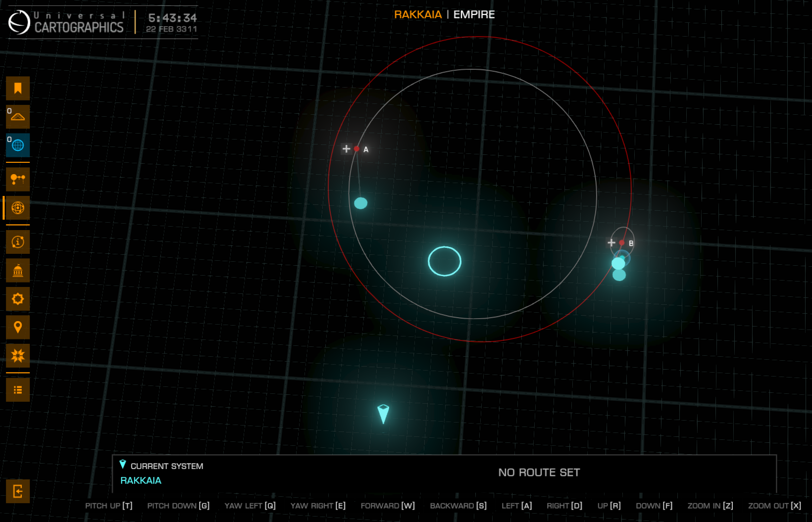Toggle the blue globe filter icon

pyautogui.click(x=18, y=145)
